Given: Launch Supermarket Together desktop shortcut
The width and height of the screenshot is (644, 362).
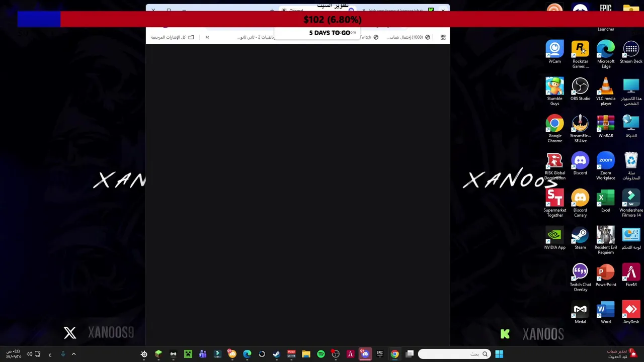Looking at the screenshot, I should coord(554,203).
